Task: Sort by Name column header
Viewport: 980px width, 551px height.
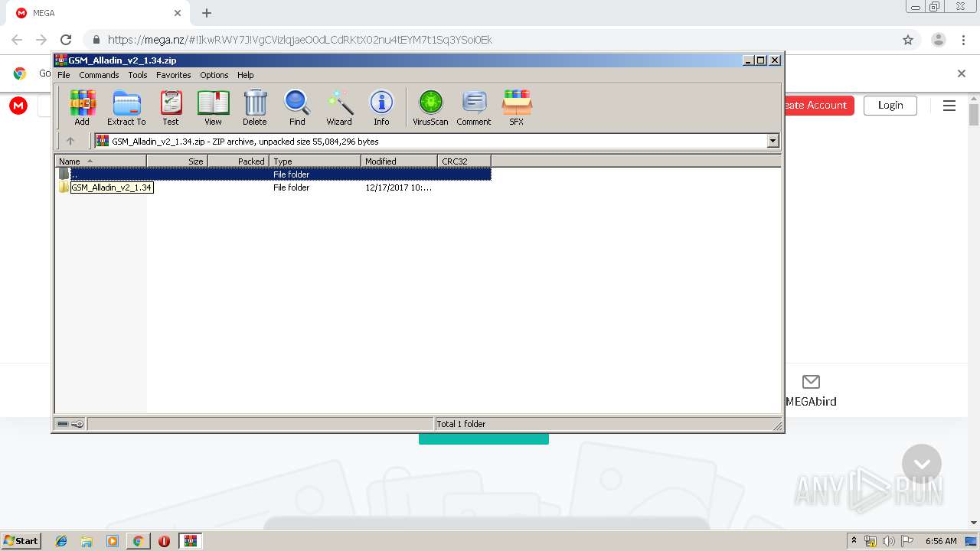Action: [100, 161]
